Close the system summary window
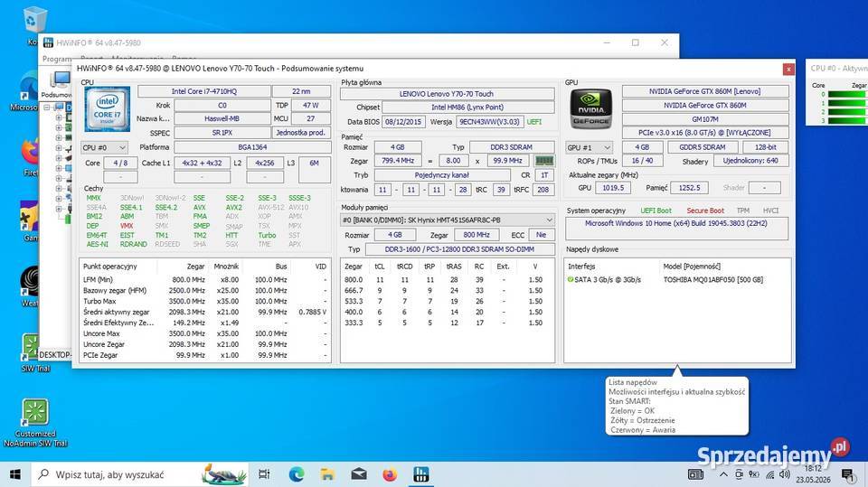This screenshot has width=868, height=487. (788, 70)
